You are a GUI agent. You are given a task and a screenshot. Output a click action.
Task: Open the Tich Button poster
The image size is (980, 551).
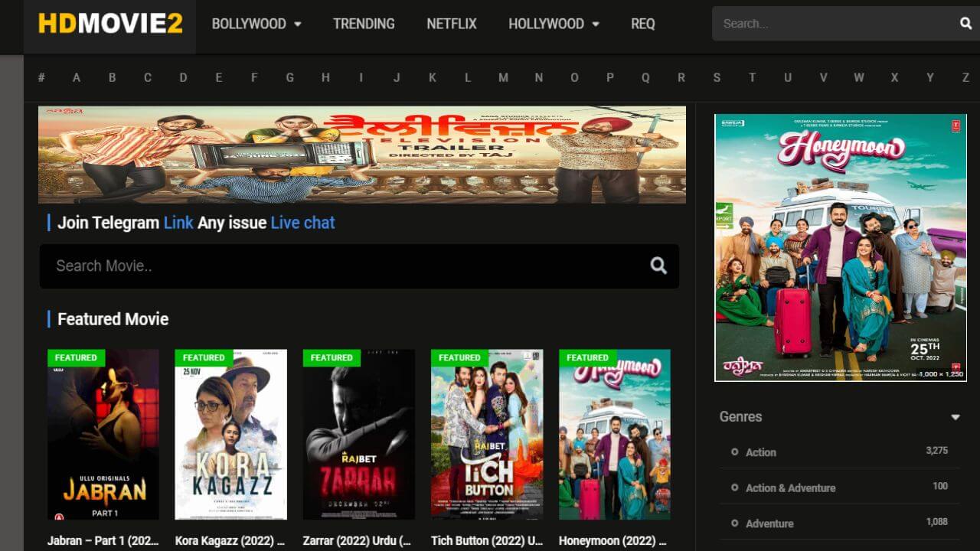(x=487, y=435)
